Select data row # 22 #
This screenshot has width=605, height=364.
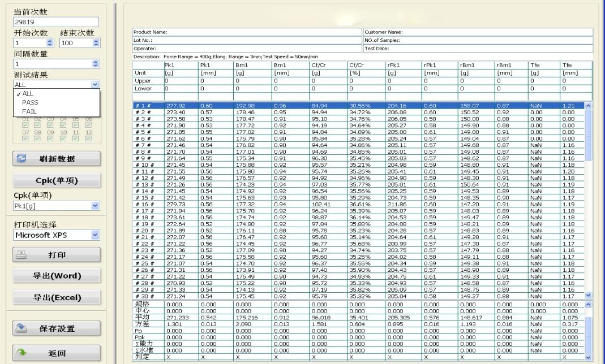(x=358, y=244)
